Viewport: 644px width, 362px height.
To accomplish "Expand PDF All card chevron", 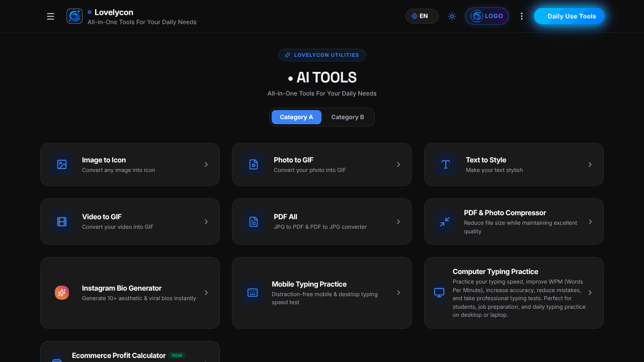I will tap(398, 222).
